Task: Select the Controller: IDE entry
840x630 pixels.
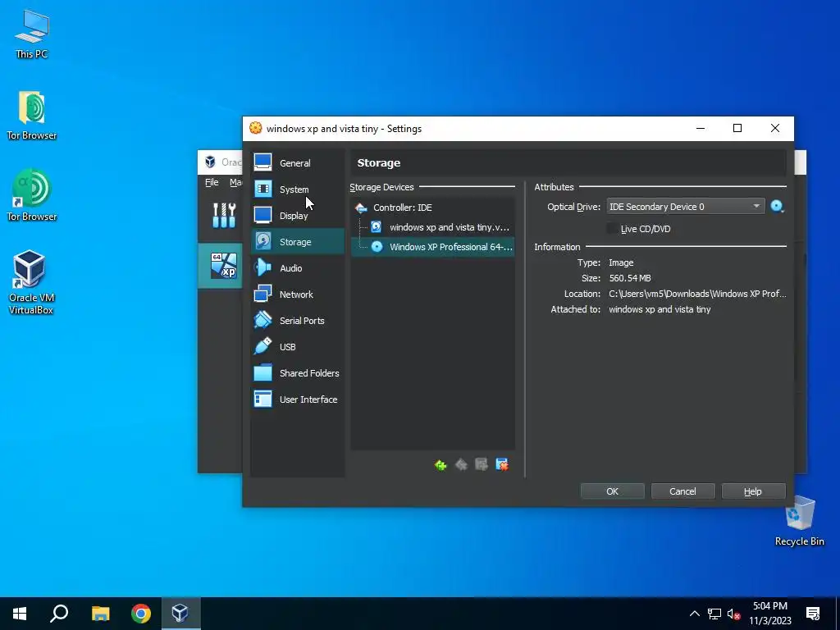Action: tap(432, 208)
